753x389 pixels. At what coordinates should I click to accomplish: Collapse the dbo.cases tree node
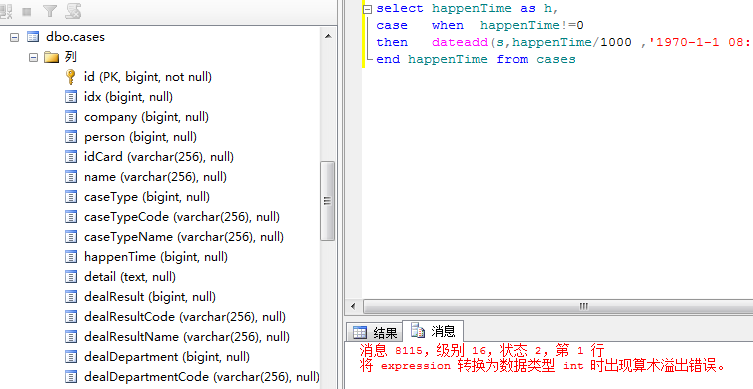click(x=14, y=37)
